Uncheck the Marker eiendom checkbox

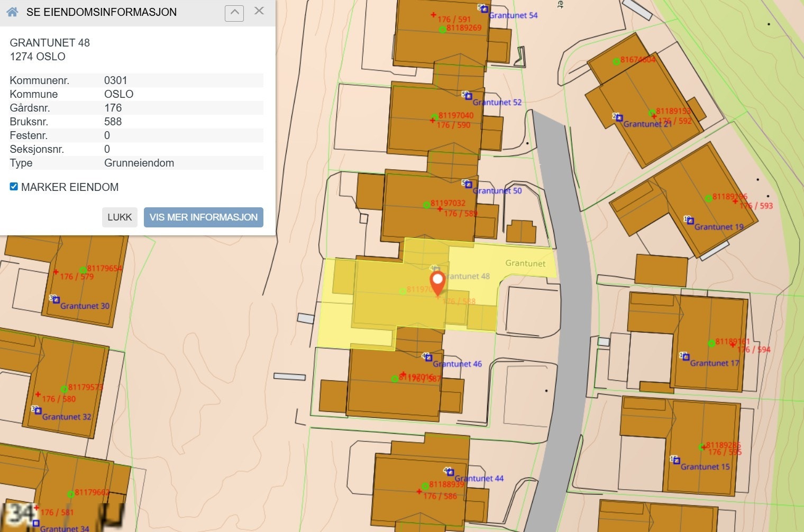[14, 187]
